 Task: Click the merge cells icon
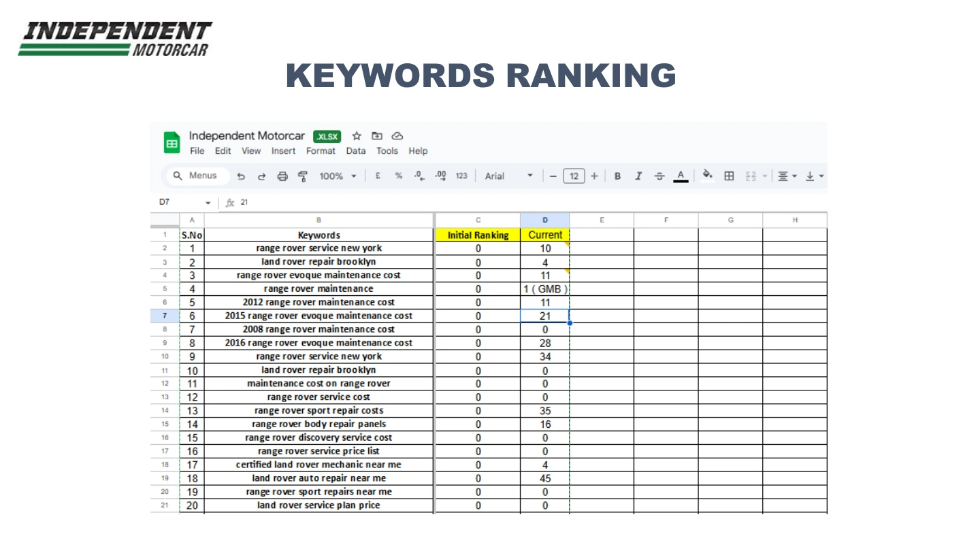click(751, 176)
